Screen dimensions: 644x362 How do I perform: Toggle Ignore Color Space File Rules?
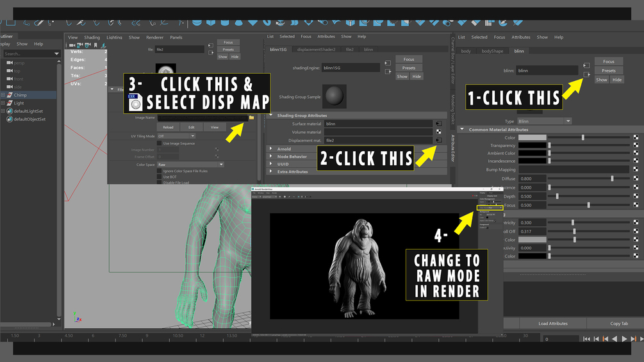pos(160,170)
